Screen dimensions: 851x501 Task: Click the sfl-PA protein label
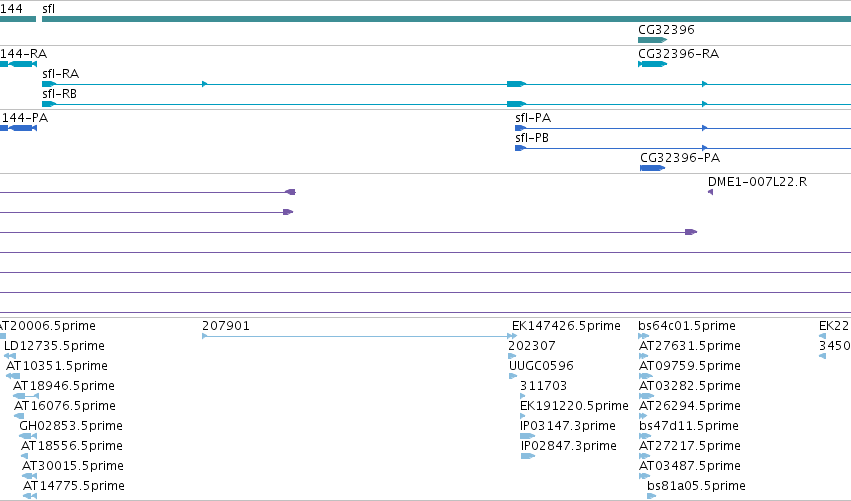[x=533, y=118]
